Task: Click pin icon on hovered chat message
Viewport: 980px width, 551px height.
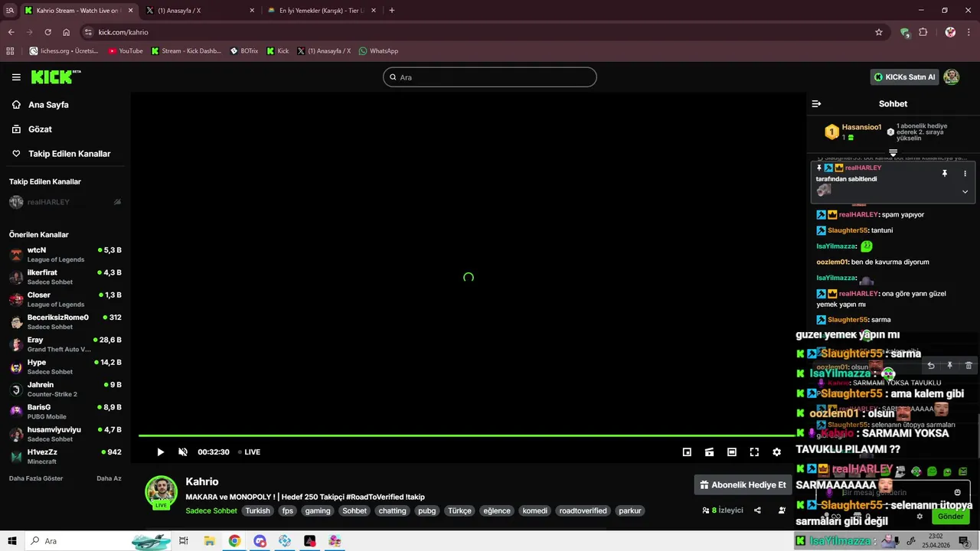Action: tap(949, 366)
